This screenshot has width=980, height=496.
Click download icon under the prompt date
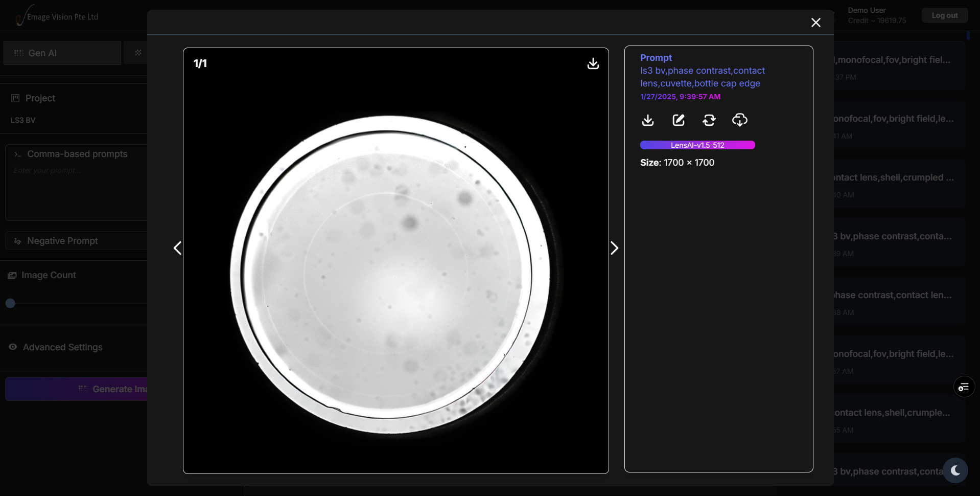tap(647, 120)
